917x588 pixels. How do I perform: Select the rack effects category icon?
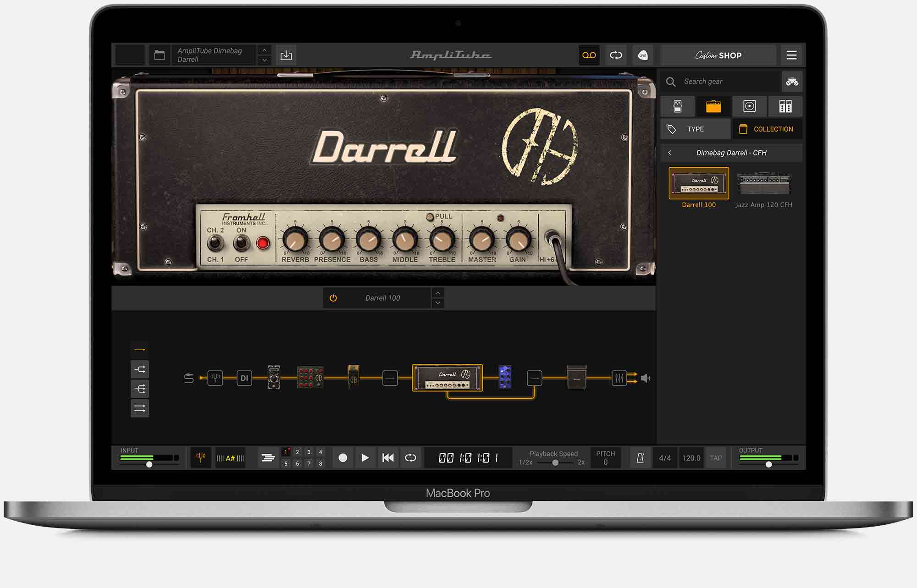tap(785, 106)
